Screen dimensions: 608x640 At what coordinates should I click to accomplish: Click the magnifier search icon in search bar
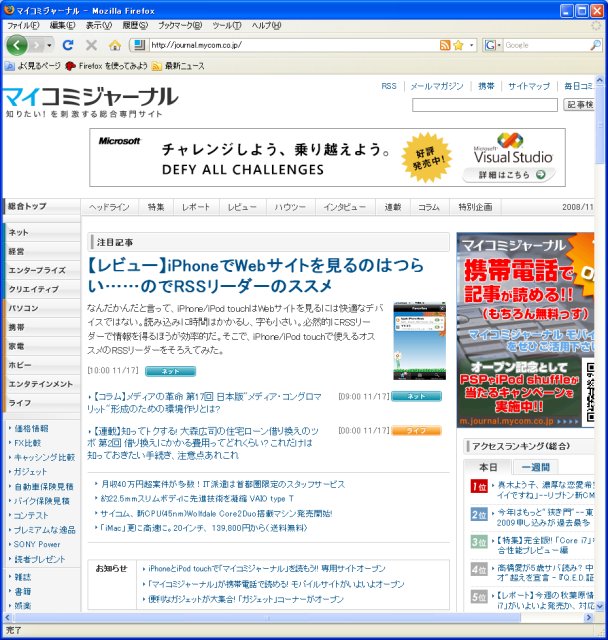(595, 45)
